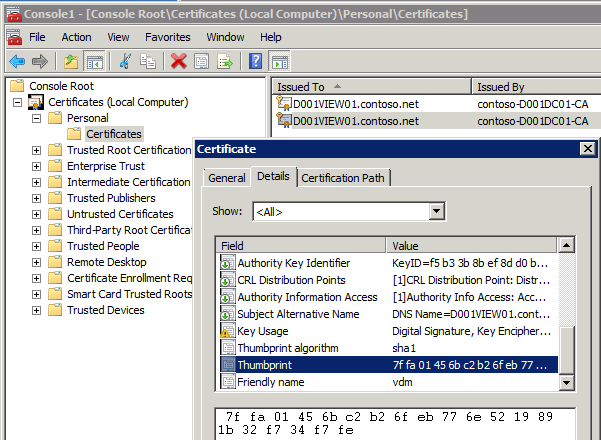The width and height of the screenshot is (601, 440).
Task: Expand Third-Party Root Certification node
Action: click(x=36, y=230)
